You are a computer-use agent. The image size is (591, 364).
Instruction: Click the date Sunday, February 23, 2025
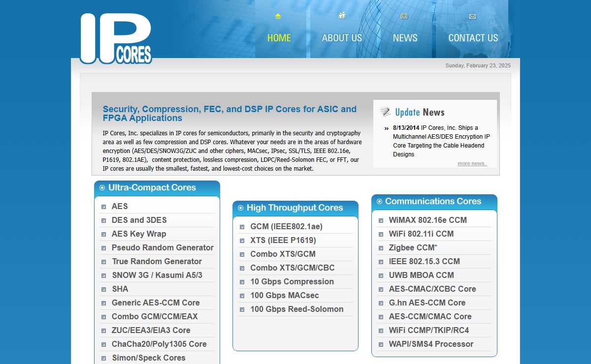pos(478,65)
